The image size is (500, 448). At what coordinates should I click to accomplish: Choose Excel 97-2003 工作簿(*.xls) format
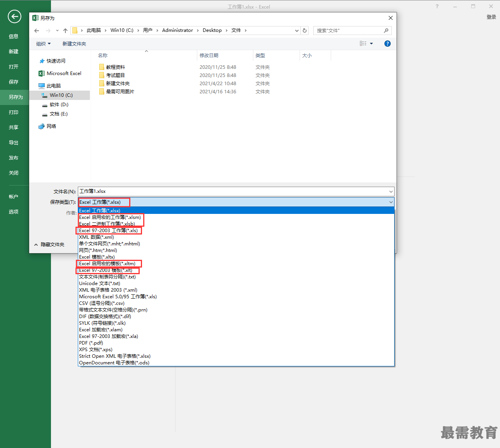[236, 230]
